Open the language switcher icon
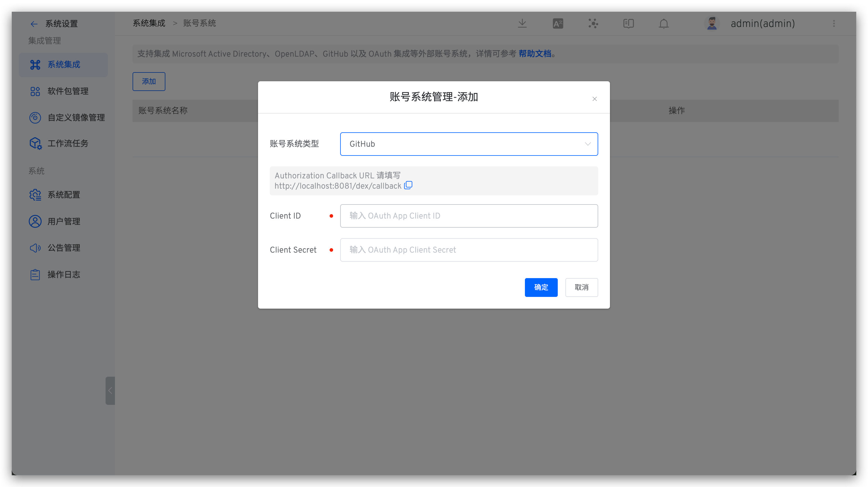 click(x=558, y=23)
